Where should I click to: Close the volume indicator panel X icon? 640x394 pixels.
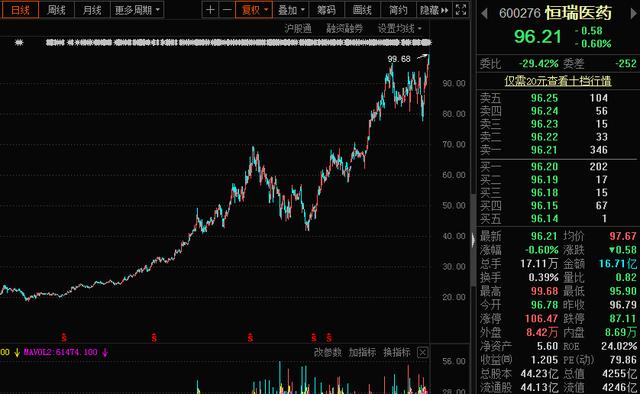(x=422, y=352)
